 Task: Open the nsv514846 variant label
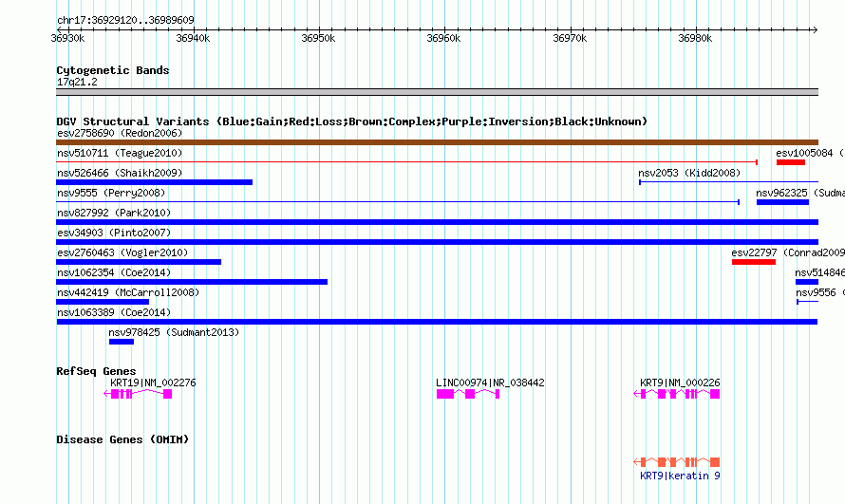pos(819,272)
